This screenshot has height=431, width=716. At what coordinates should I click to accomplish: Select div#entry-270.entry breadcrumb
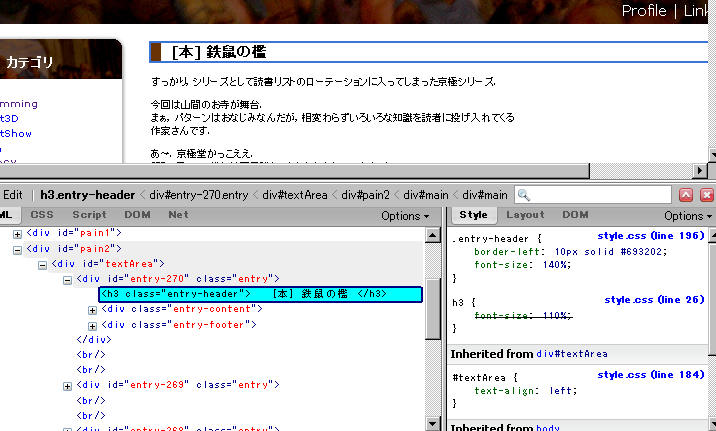[199, 195]
